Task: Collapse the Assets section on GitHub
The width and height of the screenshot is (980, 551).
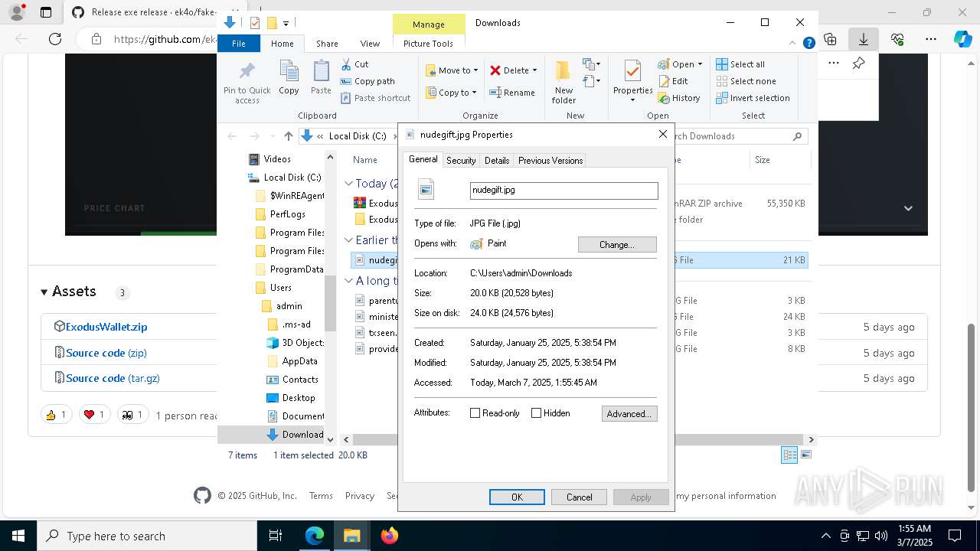Action: click(x=44, y=292)
